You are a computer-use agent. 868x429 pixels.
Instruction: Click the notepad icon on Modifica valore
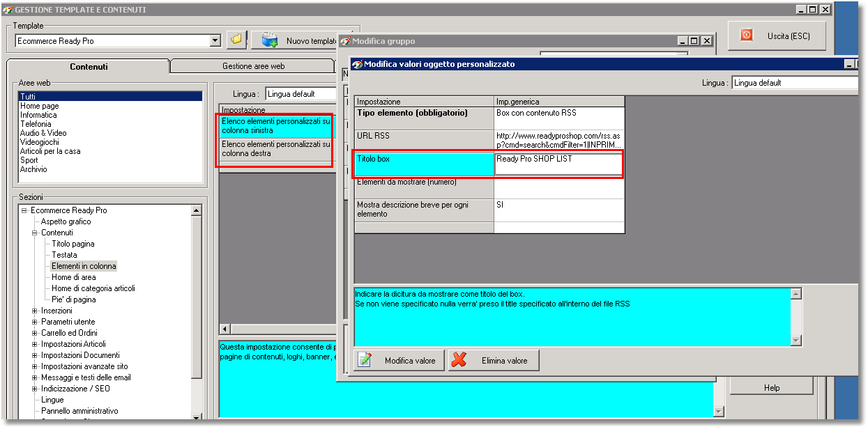[x=365, y=360]
